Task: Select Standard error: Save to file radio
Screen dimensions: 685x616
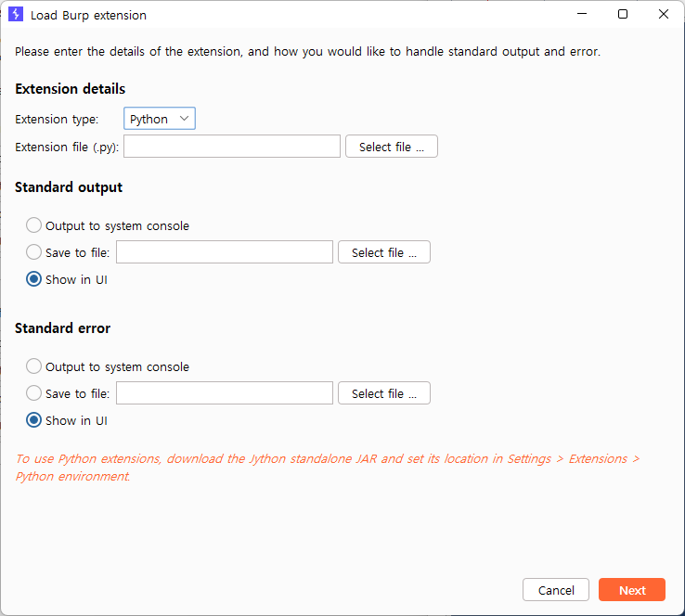Action: [x=33, y=393]
